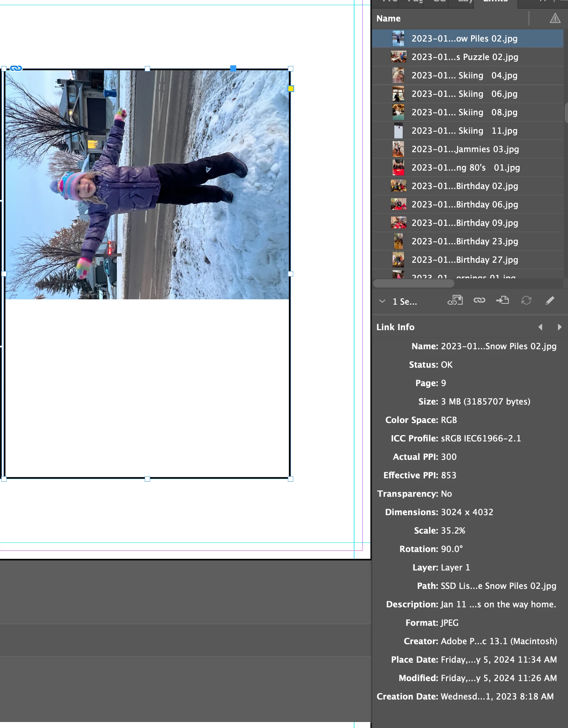This screenshot has height=728, width=568.
Task: Click the bottom-center frame handle
Action: (147, 479)
